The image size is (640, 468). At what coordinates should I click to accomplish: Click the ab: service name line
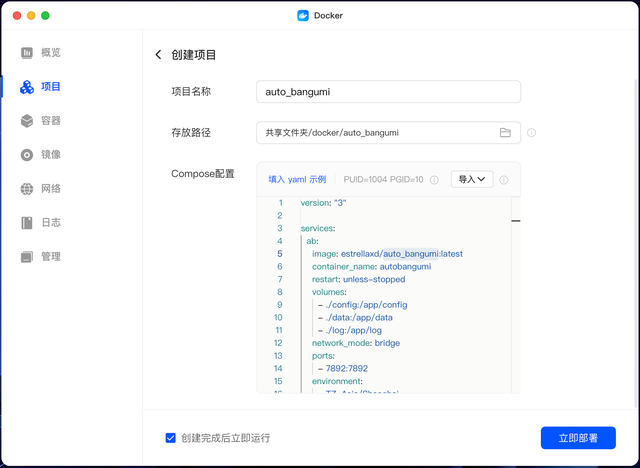pos(312,241)
